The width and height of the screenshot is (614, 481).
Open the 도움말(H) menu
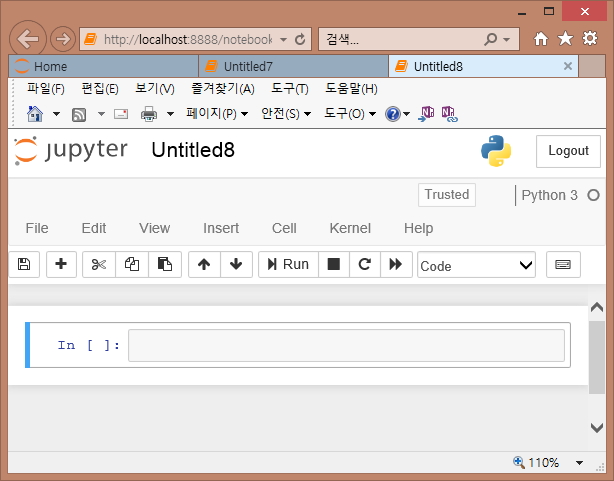[351, 89]
